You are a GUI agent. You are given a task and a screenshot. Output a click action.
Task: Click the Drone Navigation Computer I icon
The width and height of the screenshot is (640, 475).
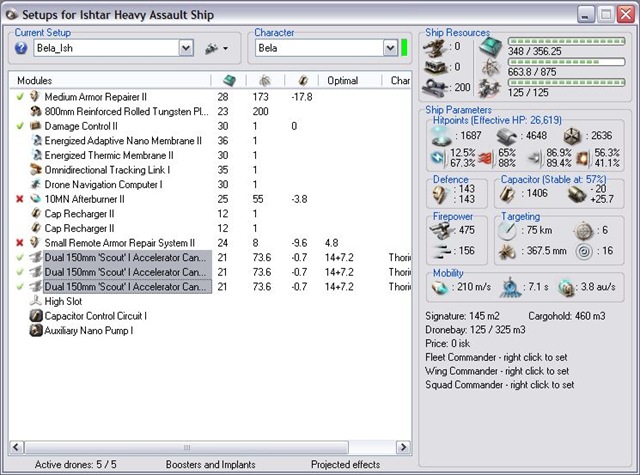click(36, 184)
